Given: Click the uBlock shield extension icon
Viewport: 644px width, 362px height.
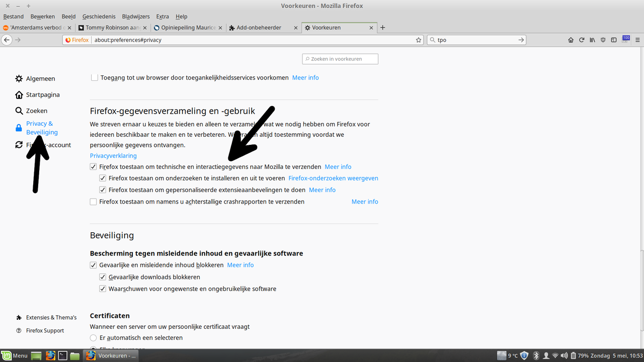Looking at the screenshot, I should 603,40.
